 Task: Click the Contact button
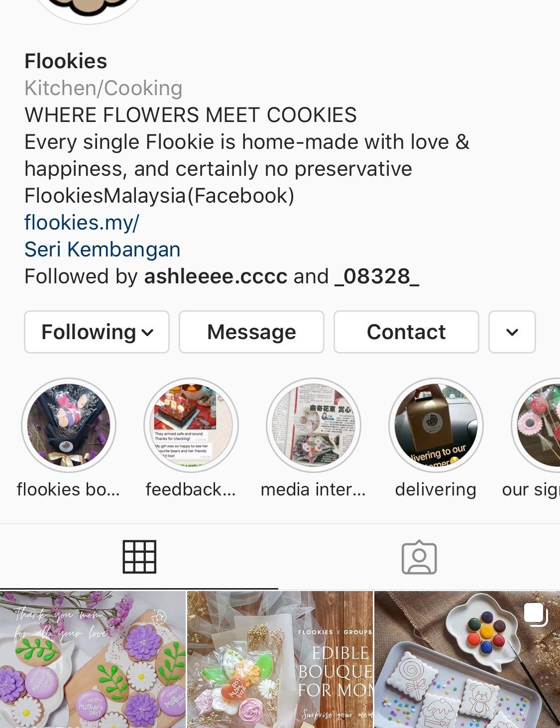click(406, 332)
